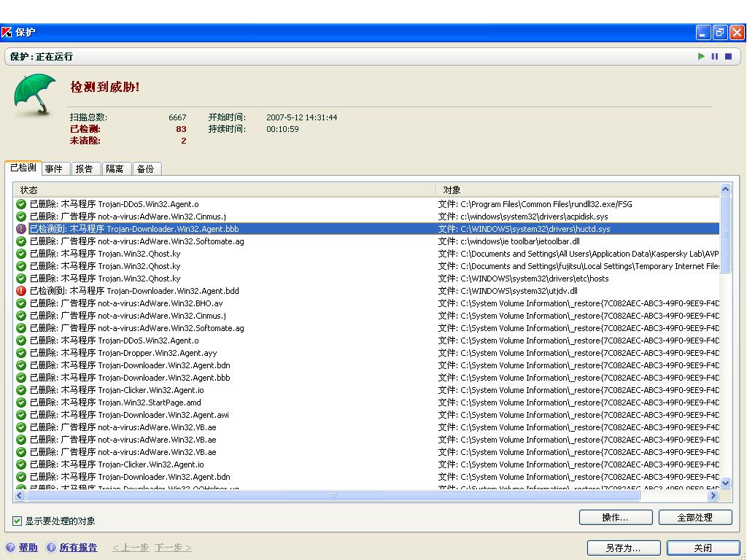Click check icon of Trojan.Win32.StartPage.amd row
The width and height of the screenshot is (747, 560).
[x=21, y=402]
